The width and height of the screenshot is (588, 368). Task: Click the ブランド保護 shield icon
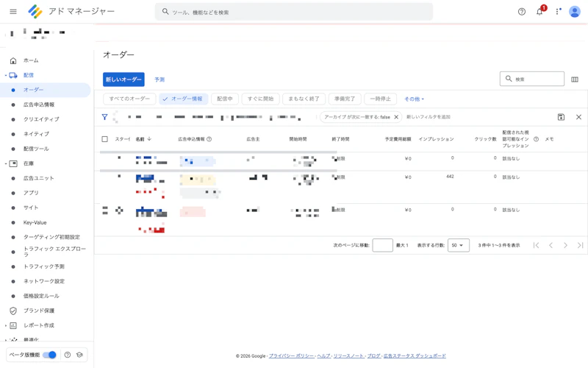pos(13,311)
